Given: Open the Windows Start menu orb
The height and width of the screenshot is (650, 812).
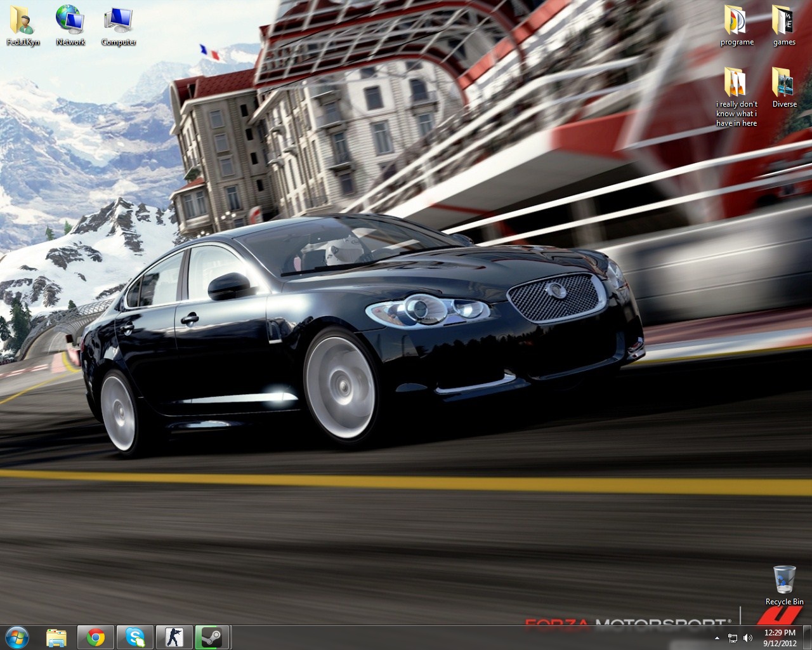Looking at the screenshot, I should coord(16,637).
